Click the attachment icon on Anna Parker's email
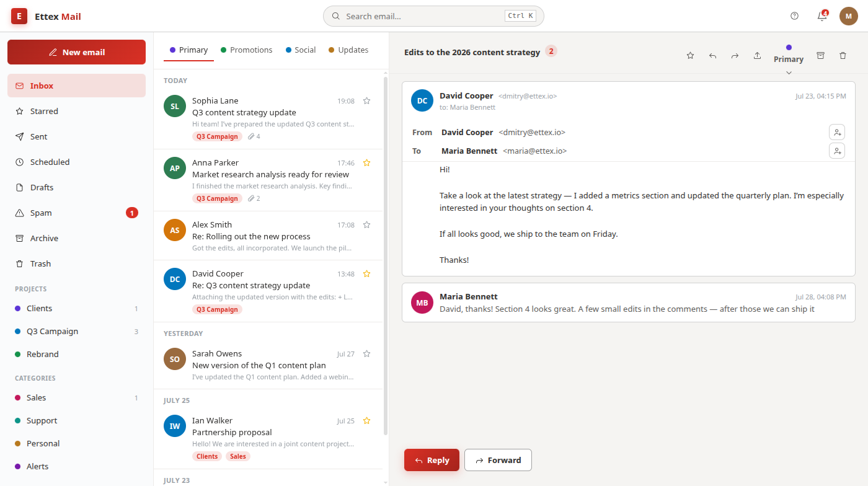Image resolution: width=868 pixels, height=486 pixels. point(251,198)
